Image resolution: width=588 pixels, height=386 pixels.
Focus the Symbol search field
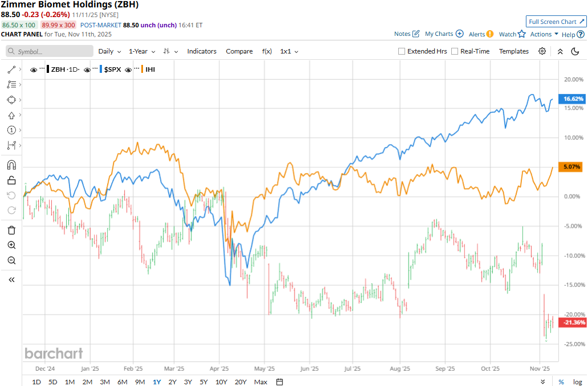click(x=50, y=51)
